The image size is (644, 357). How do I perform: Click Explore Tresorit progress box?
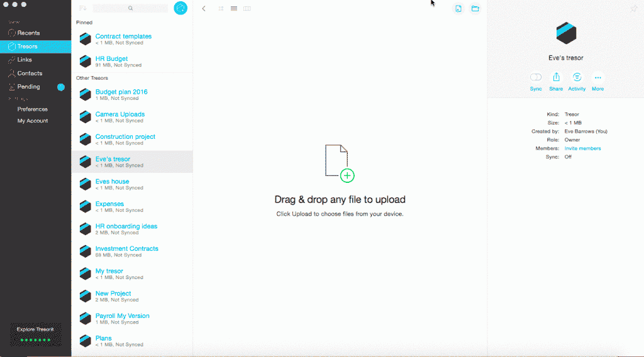tap(35, 334)
